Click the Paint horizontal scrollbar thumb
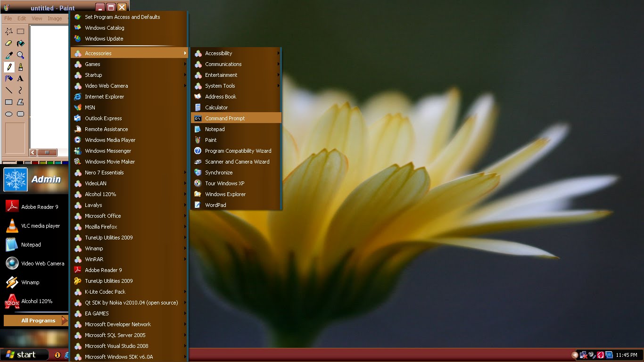Image resolution: width=644 pixels, height=362 pixels. [47, 152]
